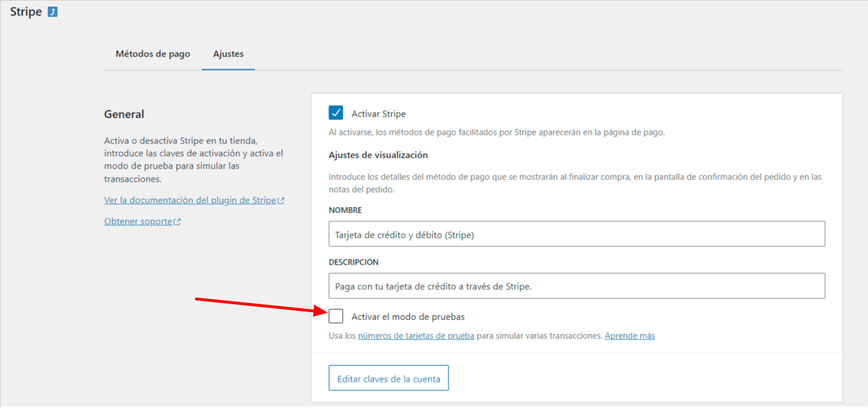Click the Stripe page title
Image resolution: width=868 pixels, height=415 pixels.
click(26, 11)
